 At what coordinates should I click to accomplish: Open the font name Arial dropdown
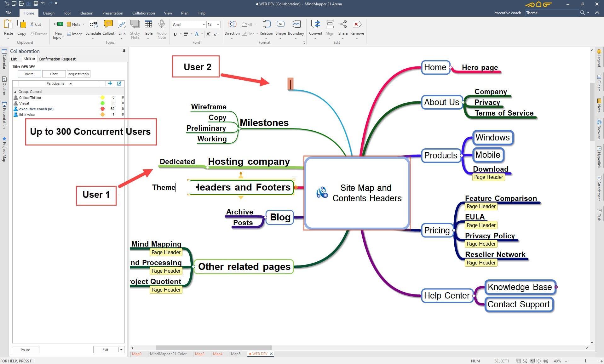204,25
